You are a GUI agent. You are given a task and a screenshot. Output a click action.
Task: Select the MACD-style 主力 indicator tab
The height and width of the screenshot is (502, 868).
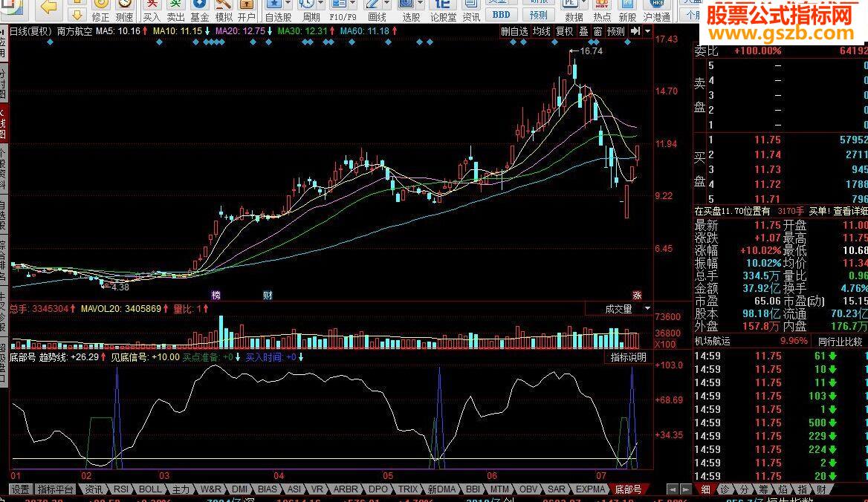point(181,489)
